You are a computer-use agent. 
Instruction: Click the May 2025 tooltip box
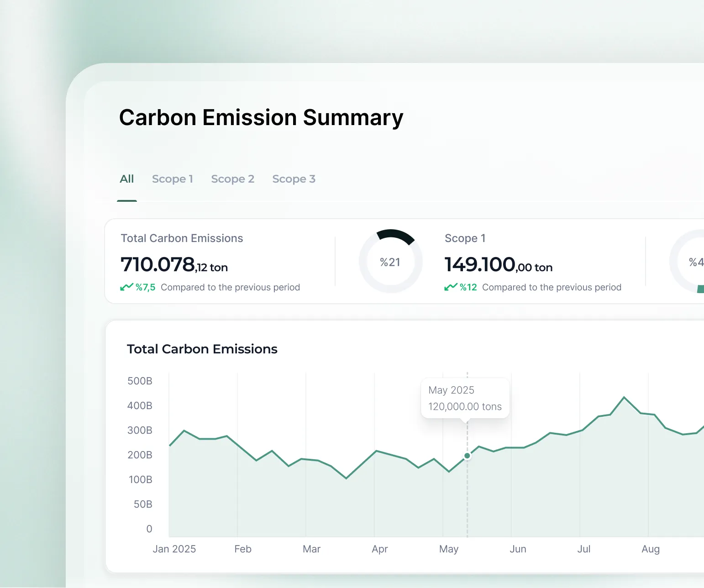tap(465, 398)
